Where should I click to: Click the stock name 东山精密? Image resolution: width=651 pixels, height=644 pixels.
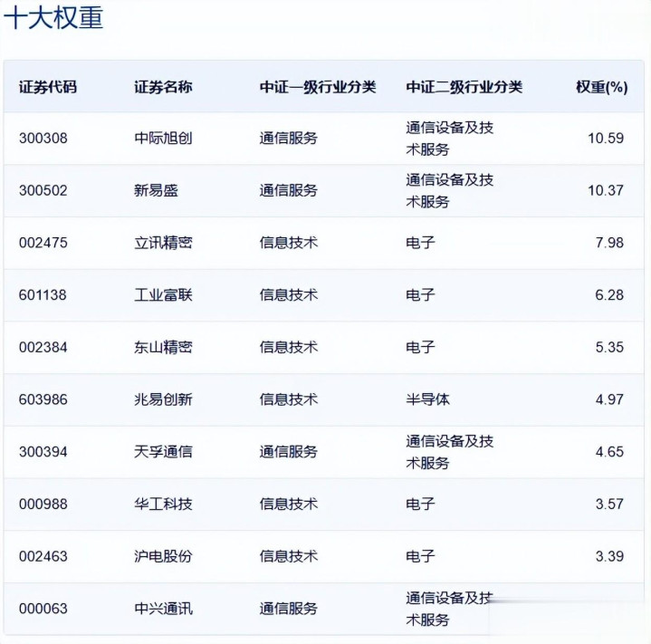[x=163, y=347]
